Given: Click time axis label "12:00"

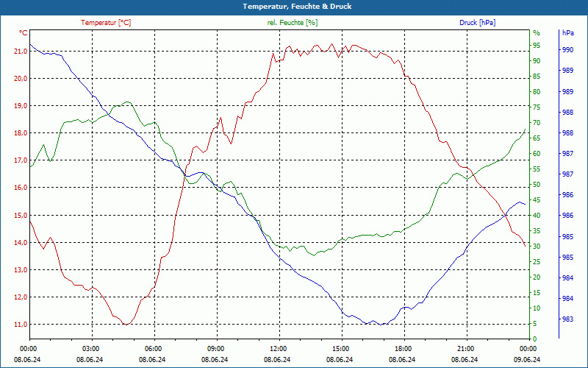Looking at the screenshot, I should click(278, 349).
